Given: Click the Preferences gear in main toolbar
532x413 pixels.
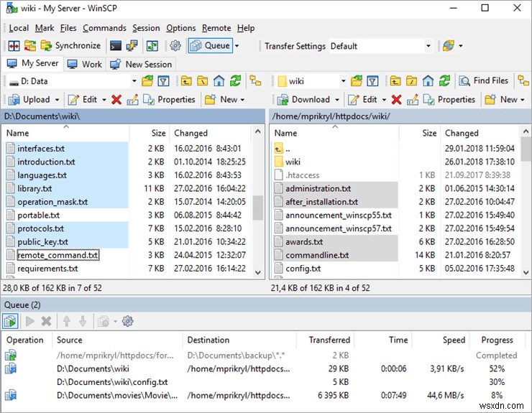Looking at the screenshot, I should click(175, 46).
